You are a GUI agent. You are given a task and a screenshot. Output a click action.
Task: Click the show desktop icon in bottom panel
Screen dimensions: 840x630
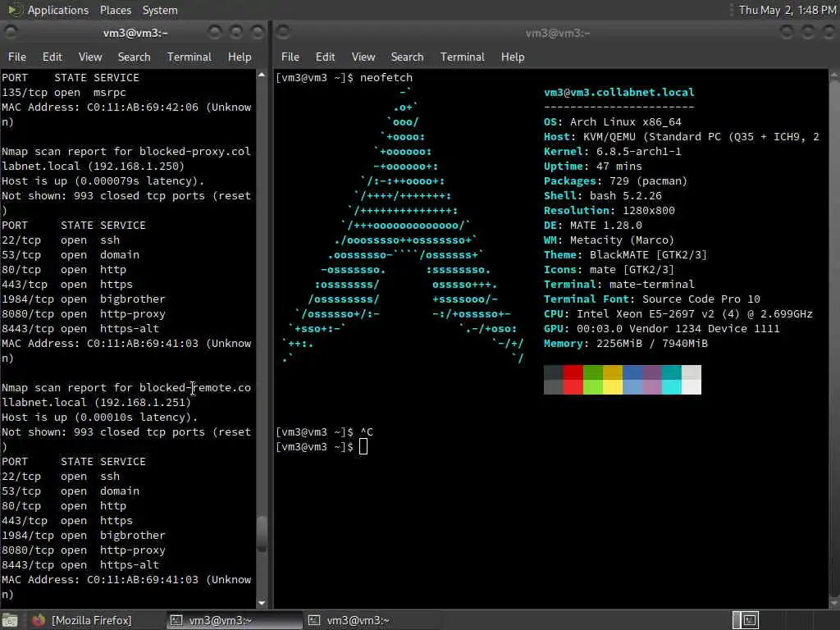click(x=10, y=620)
